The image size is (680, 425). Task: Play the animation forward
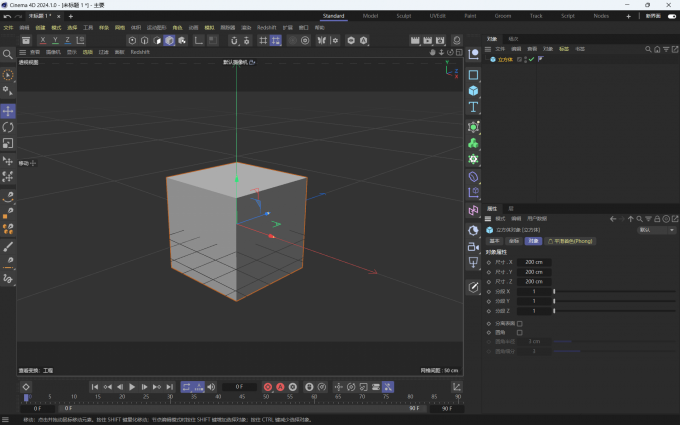point(132,387)
